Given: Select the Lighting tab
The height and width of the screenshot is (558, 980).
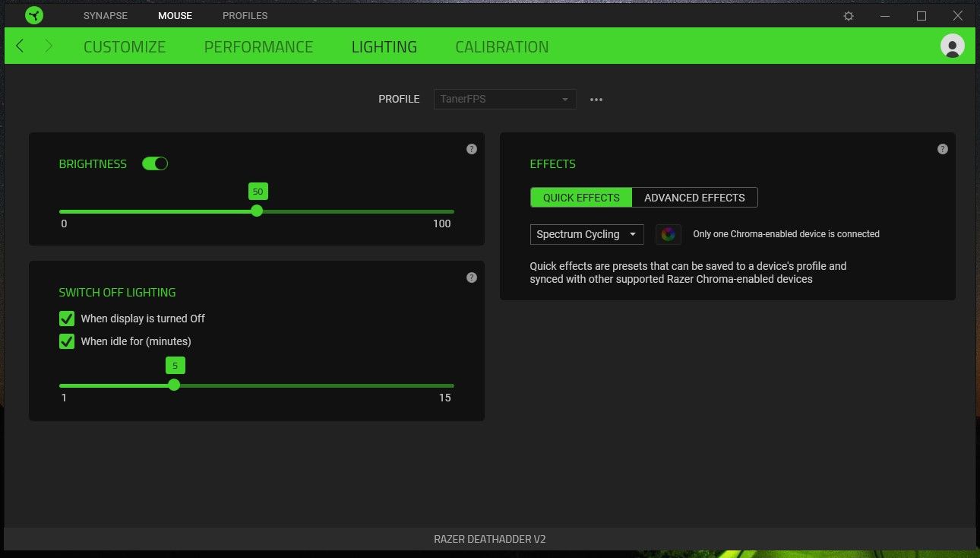Looking at the screenshot, I should pos(384,47).
